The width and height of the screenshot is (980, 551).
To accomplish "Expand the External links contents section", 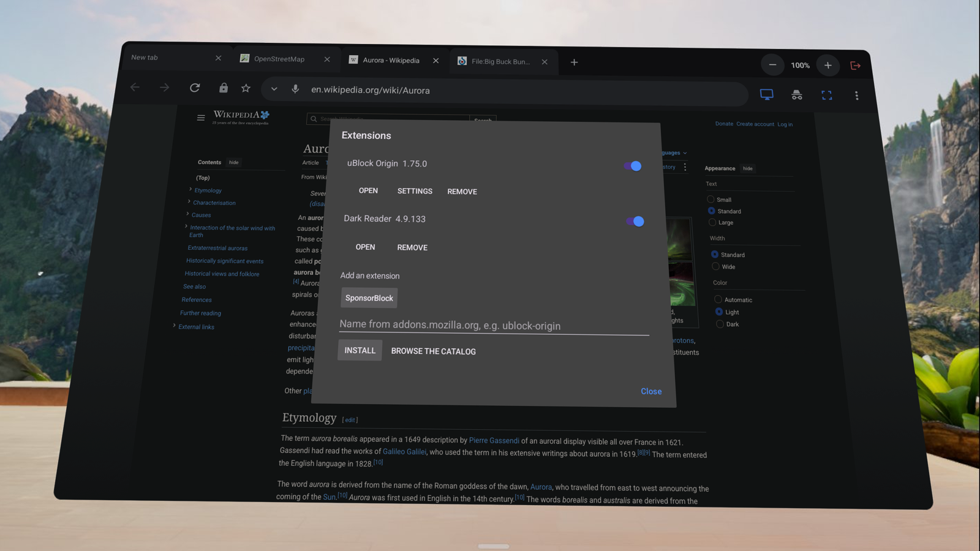I will point(175,326).
